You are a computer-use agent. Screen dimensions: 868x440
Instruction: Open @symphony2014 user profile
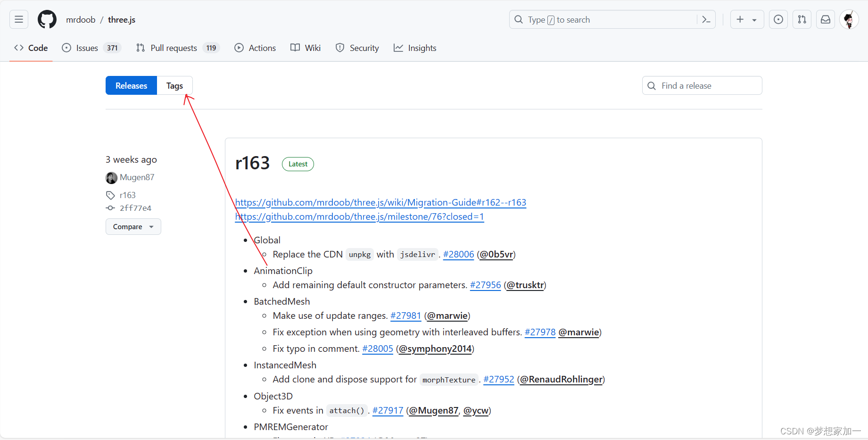[x=435, y=349]
